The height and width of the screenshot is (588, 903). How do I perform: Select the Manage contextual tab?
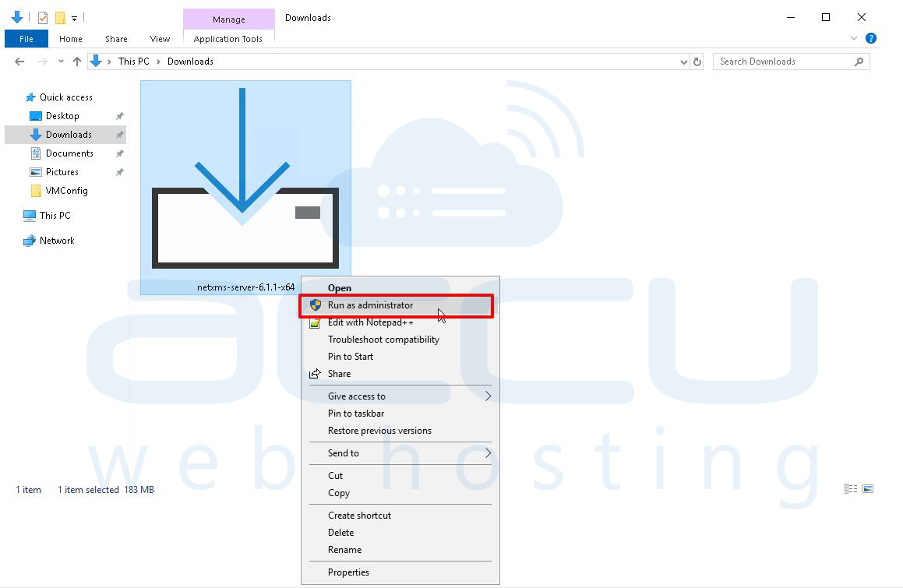point(228,19)
